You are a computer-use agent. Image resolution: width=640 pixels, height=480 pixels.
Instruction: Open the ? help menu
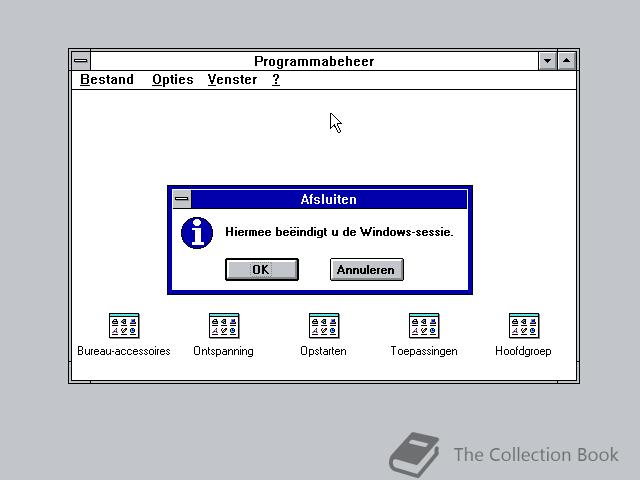pyautogui.click(x=276, y=80)
